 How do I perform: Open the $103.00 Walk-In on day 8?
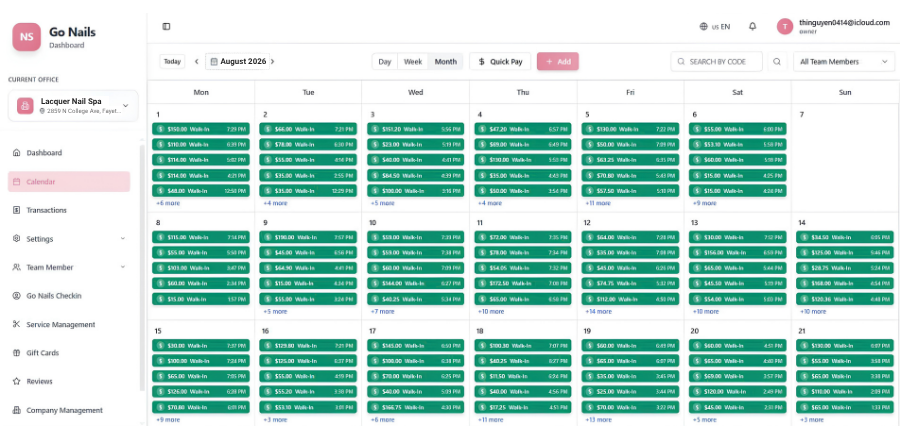click(201, 268)
